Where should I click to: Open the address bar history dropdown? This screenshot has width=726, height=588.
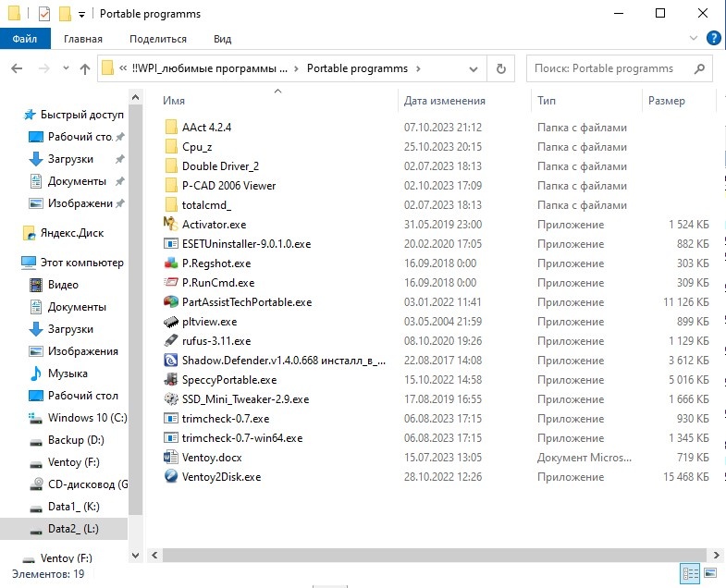(x=474, y=69)
